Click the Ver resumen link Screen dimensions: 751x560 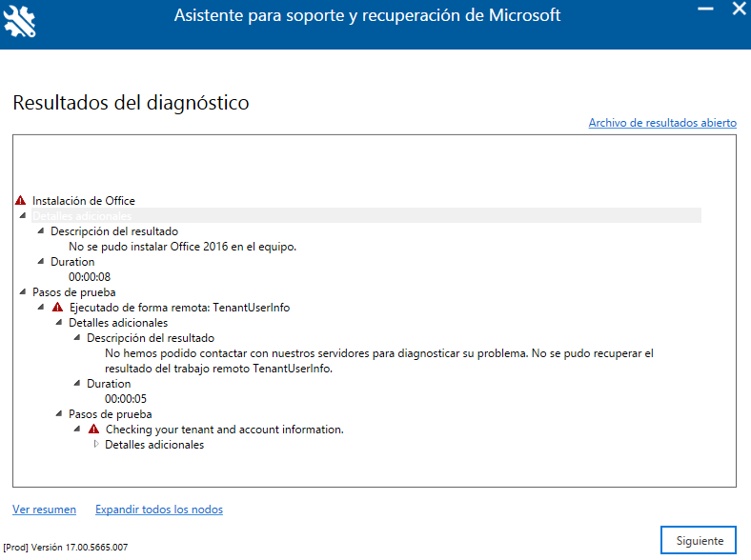(x=44, y=510)
